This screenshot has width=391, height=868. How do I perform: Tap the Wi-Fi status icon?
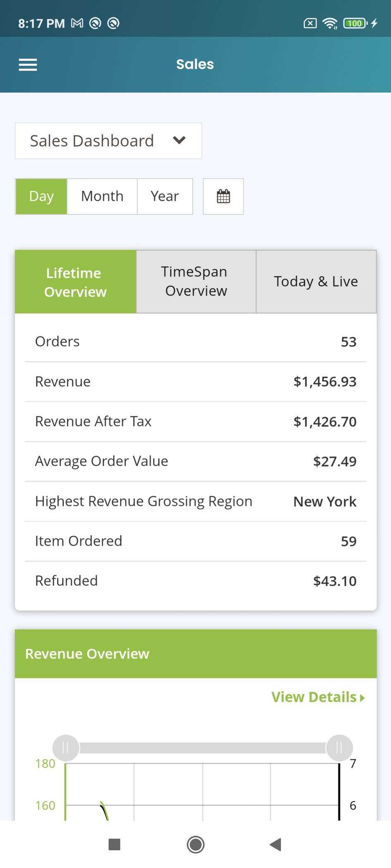tap(330, 23)
